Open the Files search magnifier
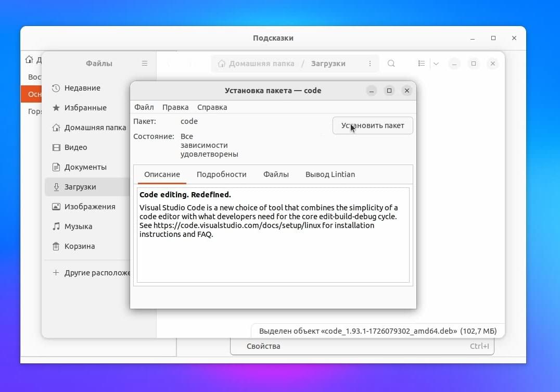560x392 pixels. click(391, 63)
